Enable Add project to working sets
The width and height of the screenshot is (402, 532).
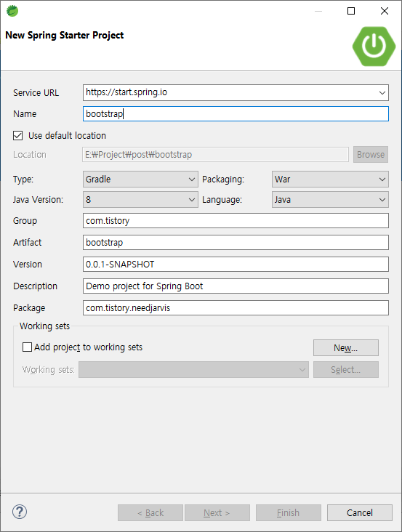(27, 347)
